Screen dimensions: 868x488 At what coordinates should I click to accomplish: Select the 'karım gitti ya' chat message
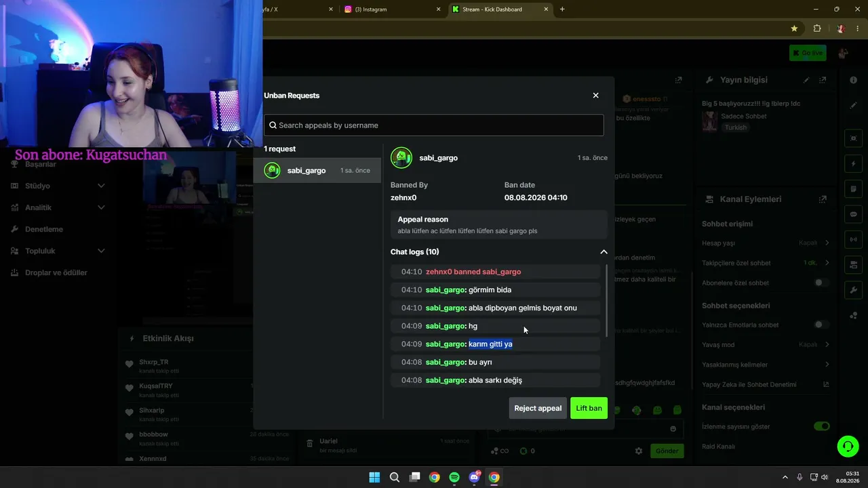click(496, 344)
